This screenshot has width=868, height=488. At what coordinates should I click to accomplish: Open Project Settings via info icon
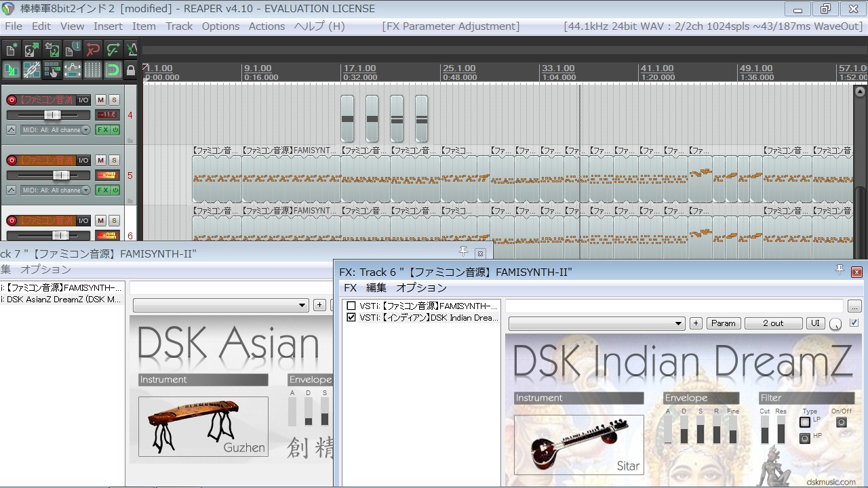[x=73, y=49]
